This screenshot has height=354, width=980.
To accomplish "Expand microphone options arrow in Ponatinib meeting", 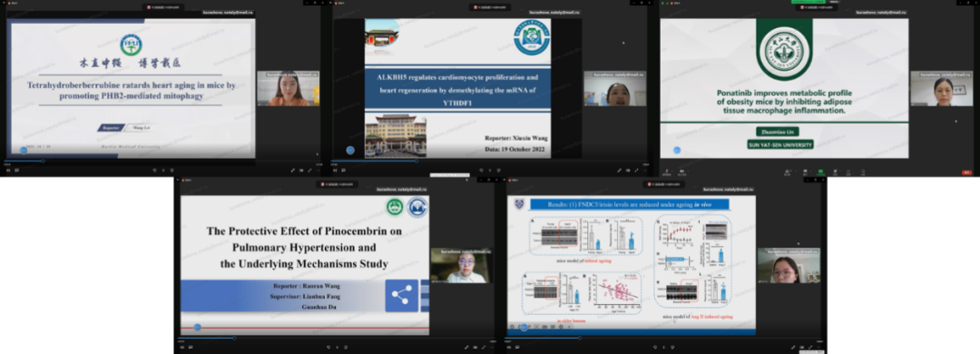I will click(x=672, y=171).
